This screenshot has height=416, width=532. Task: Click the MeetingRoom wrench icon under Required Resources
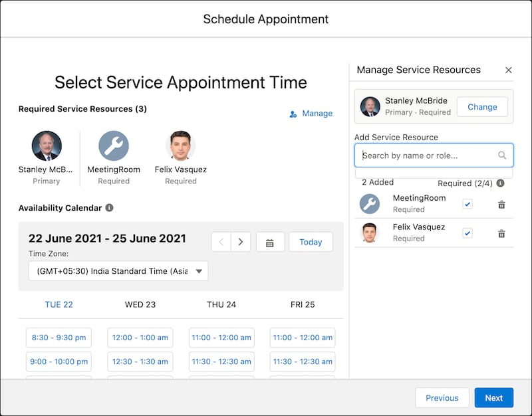click(114, 146)
